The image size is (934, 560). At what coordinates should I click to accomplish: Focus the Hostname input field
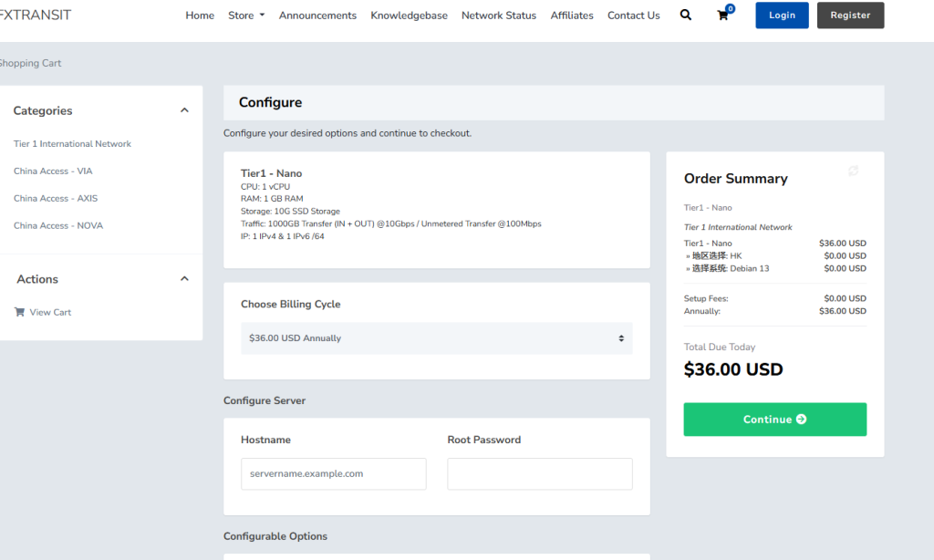[x=333, y=474]
